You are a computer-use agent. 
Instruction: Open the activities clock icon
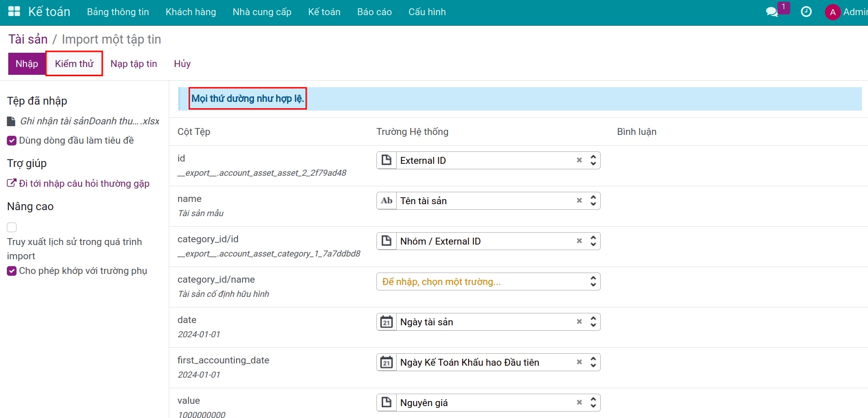[x=806, y=12]
